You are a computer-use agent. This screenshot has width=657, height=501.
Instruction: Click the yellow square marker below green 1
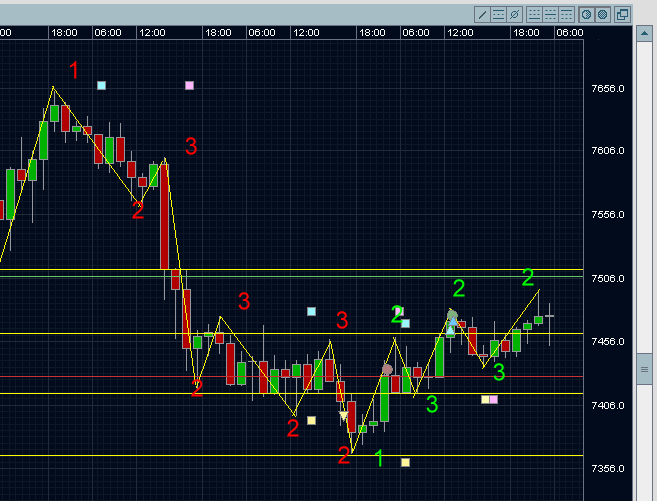click(x=405, y=463)
